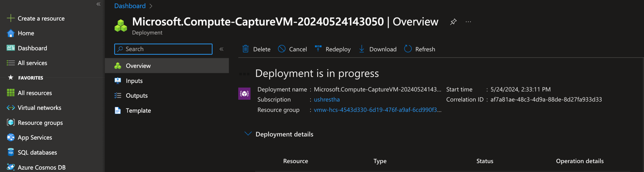This screenshot has width=644, height=172.
Task: Open the Dashboard sidebar icon
Action: [11, 48]
